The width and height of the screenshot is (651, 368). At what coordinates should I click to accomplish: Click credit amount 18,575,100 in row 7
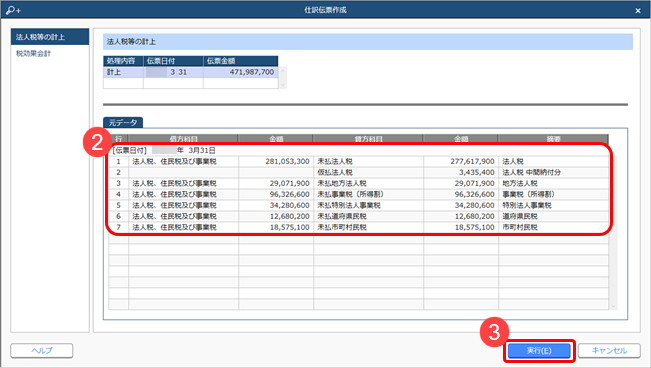coord(461,228)
